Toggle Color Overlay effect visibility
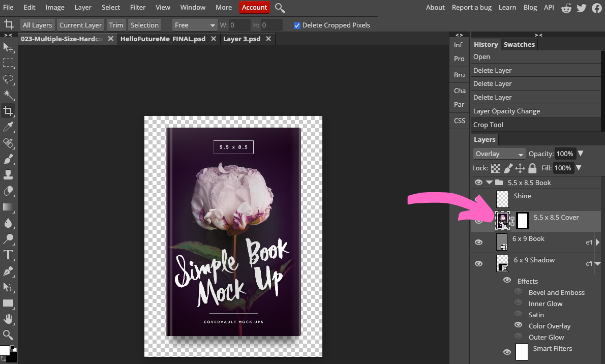605x364 pixels. coord(518,325)
